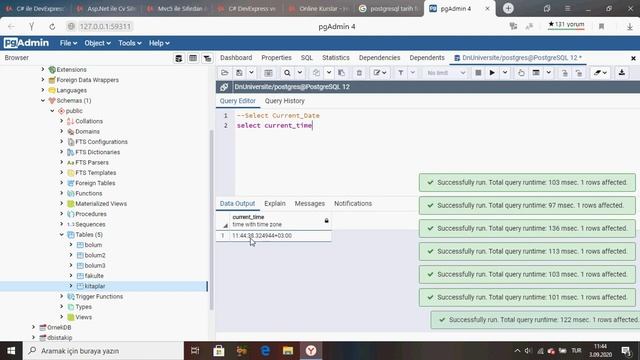
Task: Open the Clear eraser dropdown
Action: (x=600, y=73)
